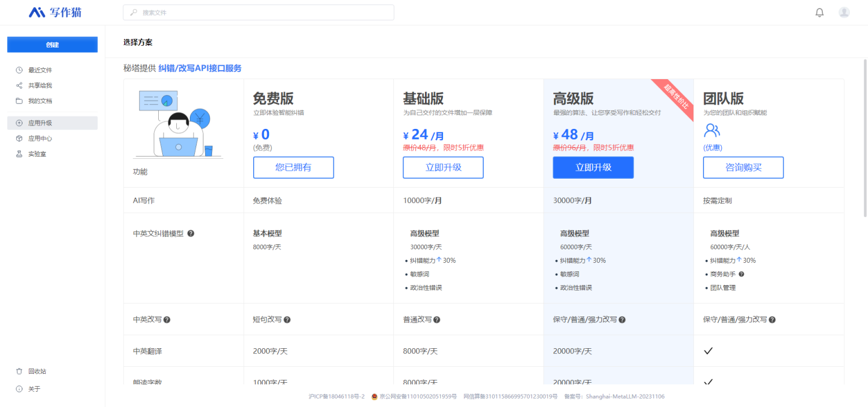Click the 搜索文件 search field
Screen dimensions: 868x407
pyautogui.click(x=258, y=12)
